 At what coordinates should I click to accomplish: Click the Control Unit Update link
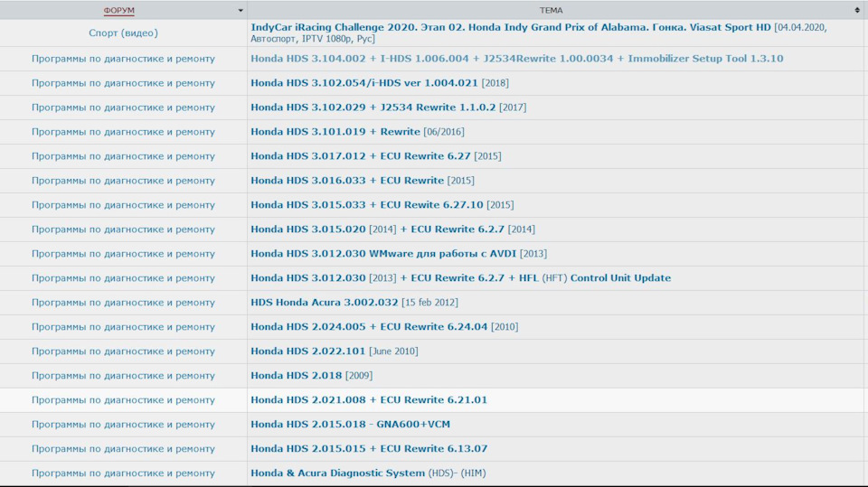620,277
